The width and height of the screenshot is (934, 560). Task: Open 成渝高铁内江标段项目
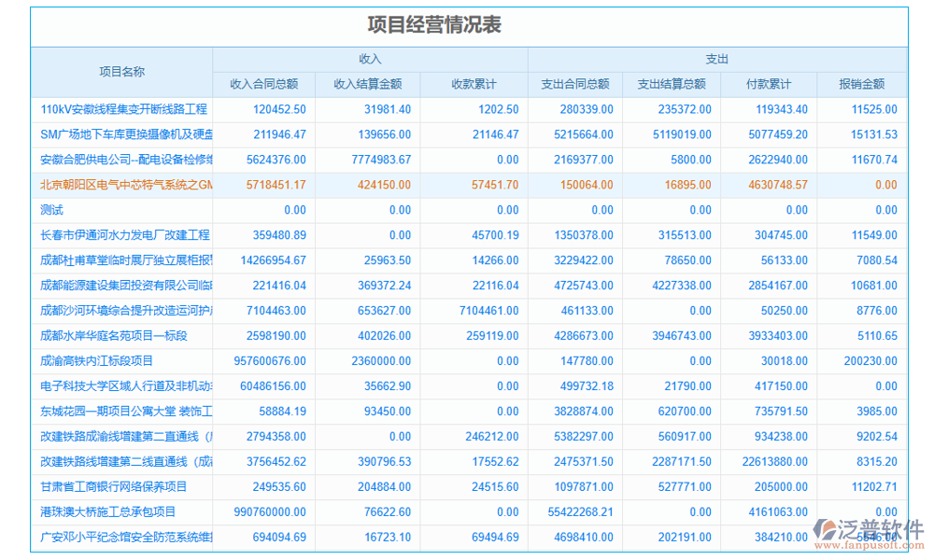pyautogui.click(x=96, y=360)
